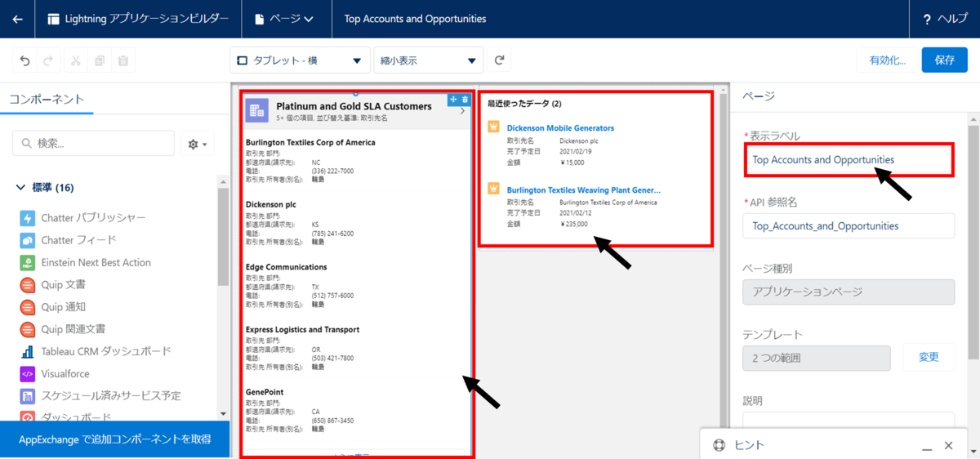
Task: Open the ヘルプ help menu
Action: point(945,19)
